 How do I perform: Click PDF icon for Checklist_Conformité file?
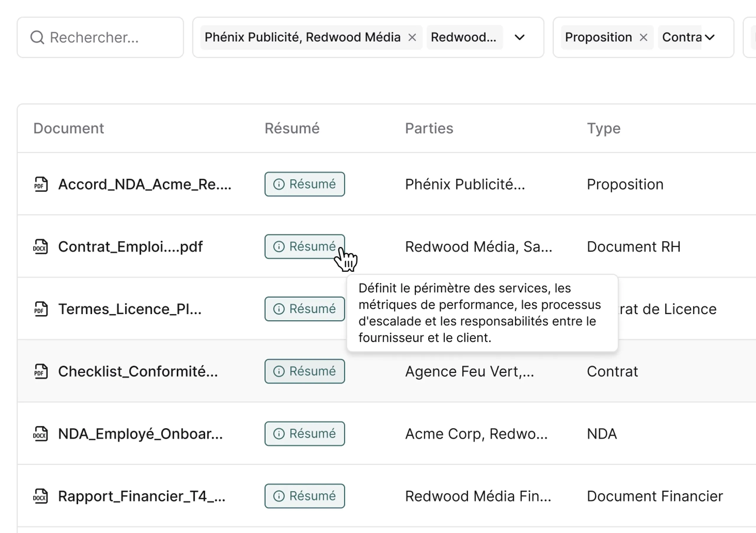[x=41, y=371]
